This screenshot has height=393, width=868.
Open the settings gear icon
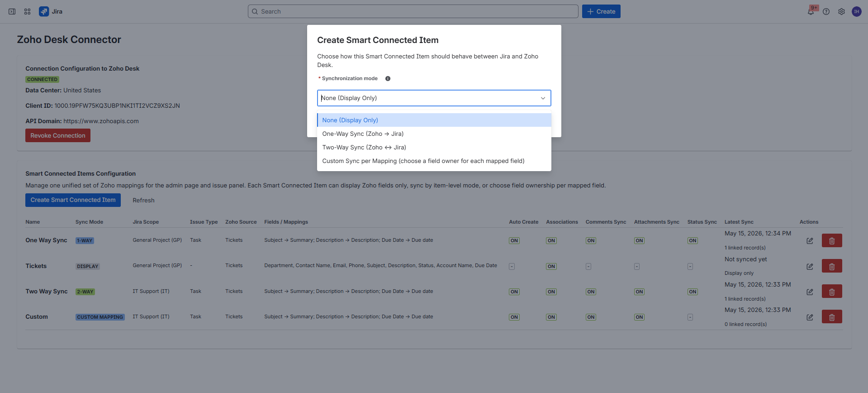point(841,12)
